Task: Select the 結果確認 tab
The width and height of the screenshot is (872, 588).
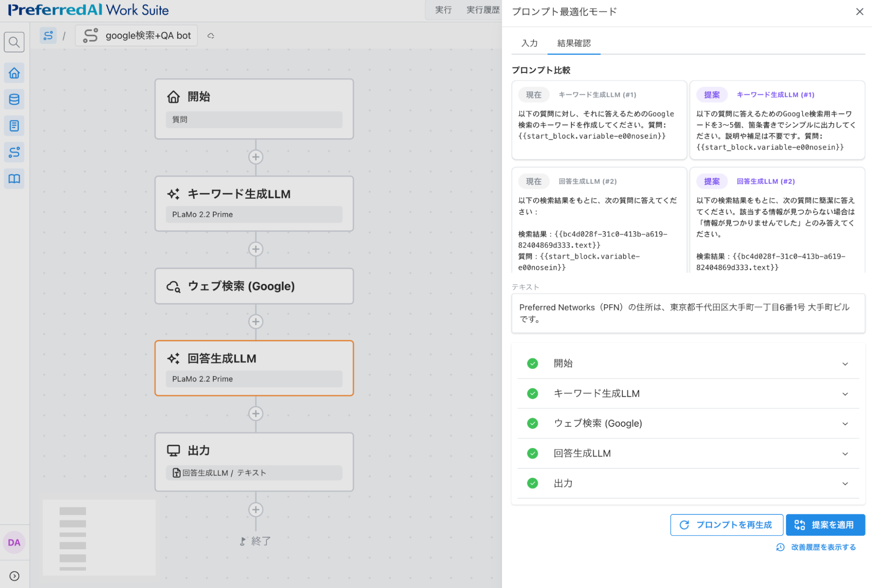Action: (x=574, y=43)
